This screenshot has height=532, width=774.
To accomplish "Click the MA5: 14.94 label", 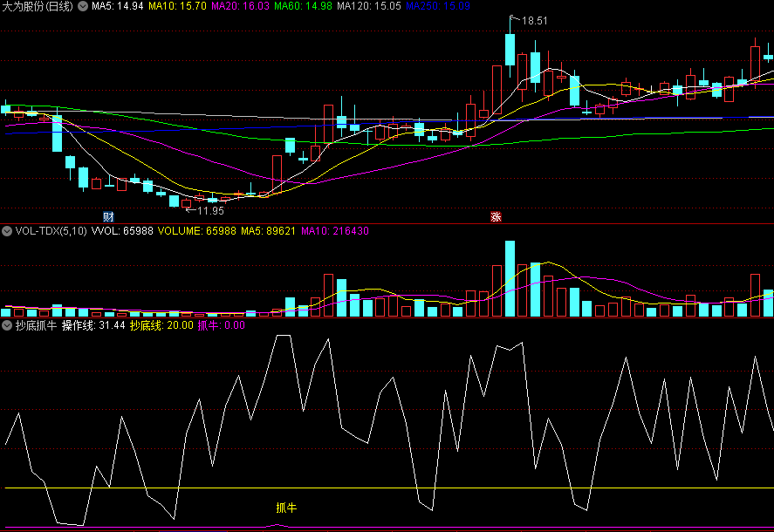I will point(118,6).
